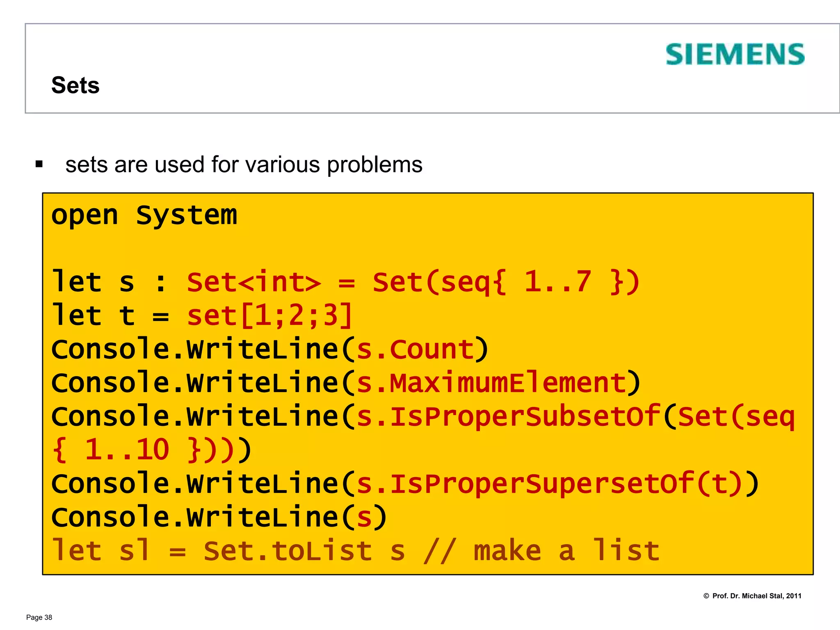Click the 'open System' code line
This screenshot has height=630, width=840.
pos(144,215)
